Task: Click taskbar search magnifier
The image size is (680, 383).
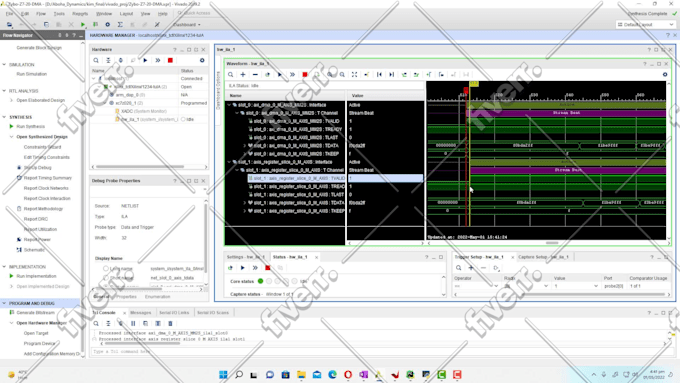Action: [x=239, y=375]
